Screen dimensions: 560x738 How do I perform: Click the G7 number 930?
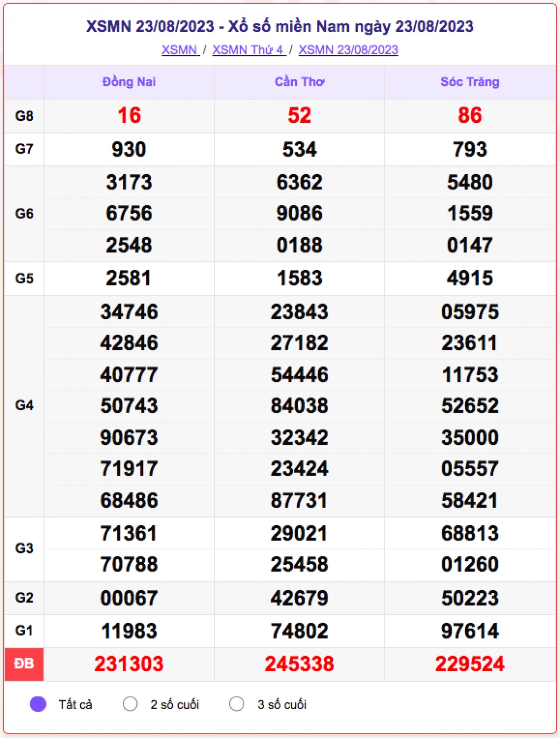click(129, 150)
